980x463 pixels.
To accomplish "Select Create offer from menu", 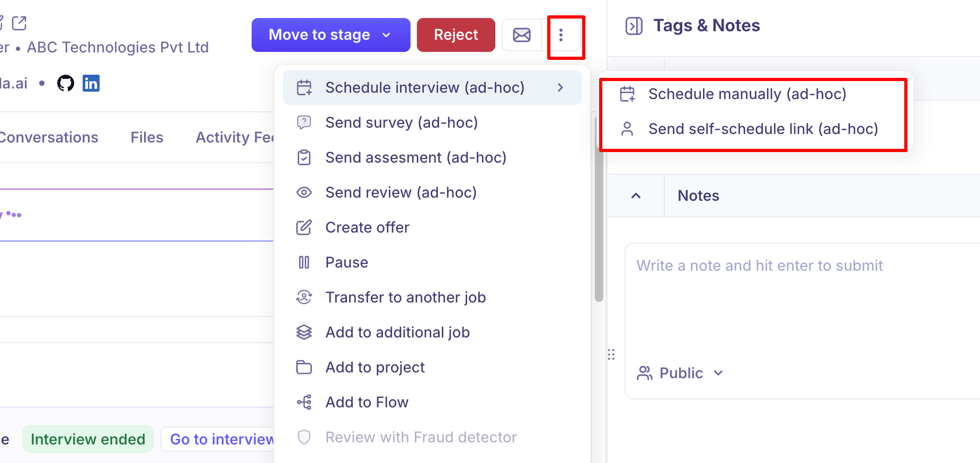I will point(432,227).
